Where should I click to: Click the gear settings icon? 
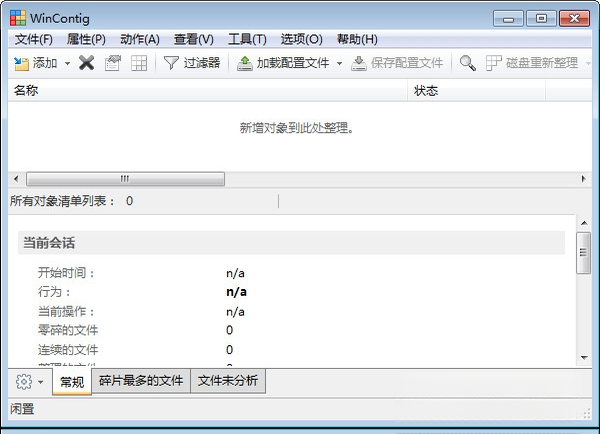24,381
